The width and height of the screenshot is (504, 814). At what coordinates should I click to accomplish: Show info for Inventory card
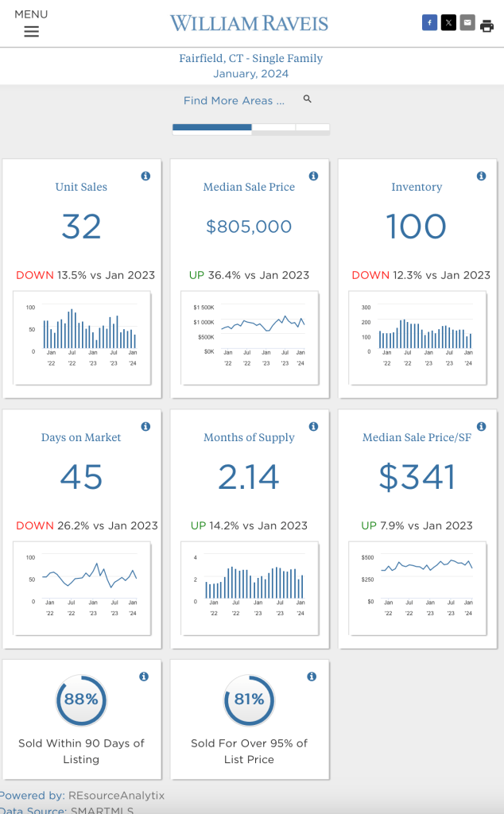tap(481, 176)
